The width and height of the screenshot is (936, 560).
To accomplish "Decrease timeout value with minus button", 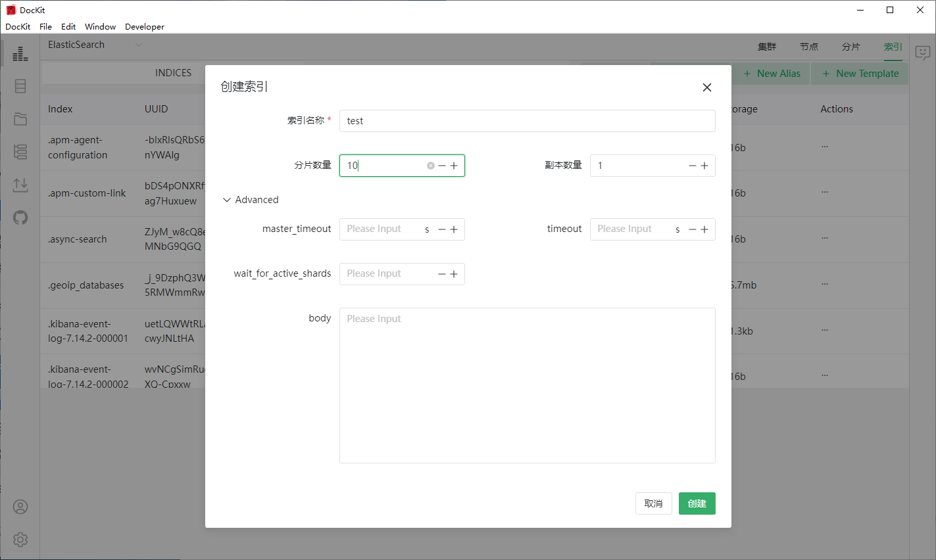I will 693,229.
